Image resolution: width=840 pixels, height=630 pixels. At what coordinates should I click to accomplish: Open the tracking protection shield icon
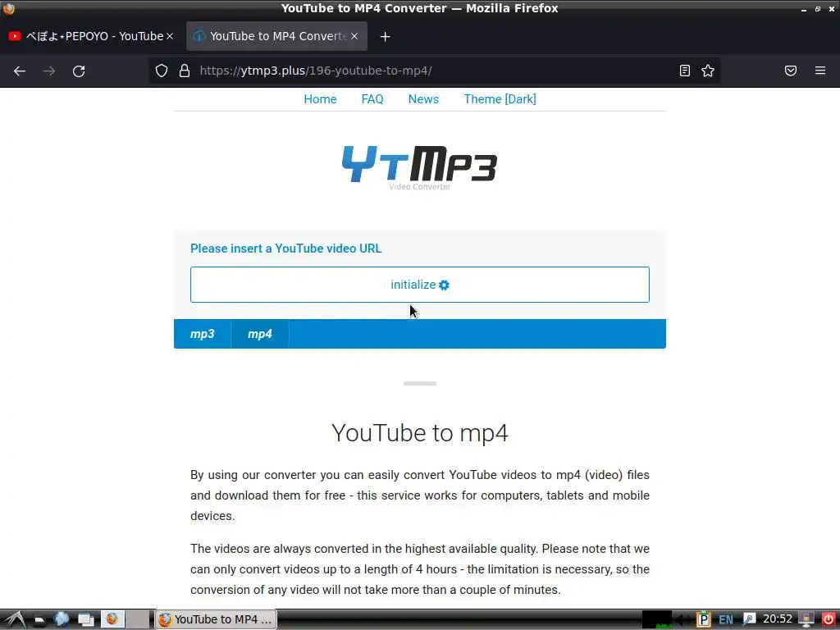[162, 71]
